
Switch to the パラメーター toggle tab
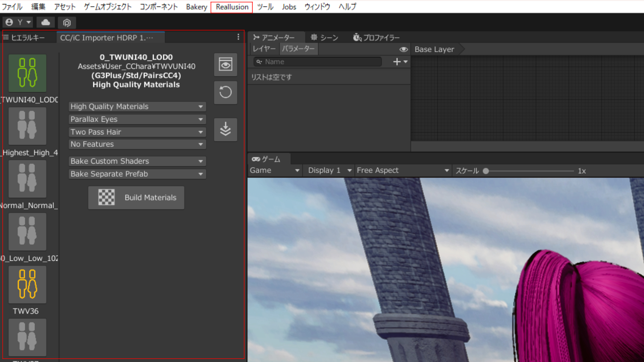point(298,49)
